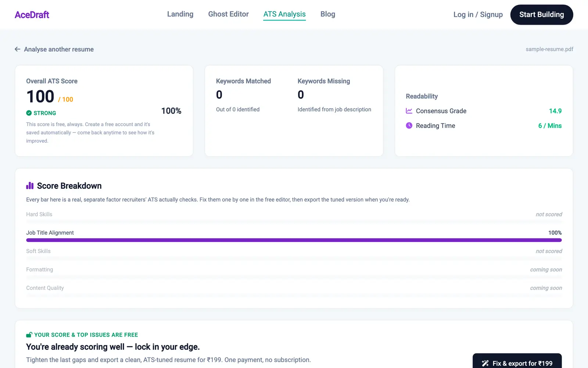This screenshot has width=588, height=368.
Task: Click the Score Breakdown bar chart icon
Action: [x=30, y=185]
